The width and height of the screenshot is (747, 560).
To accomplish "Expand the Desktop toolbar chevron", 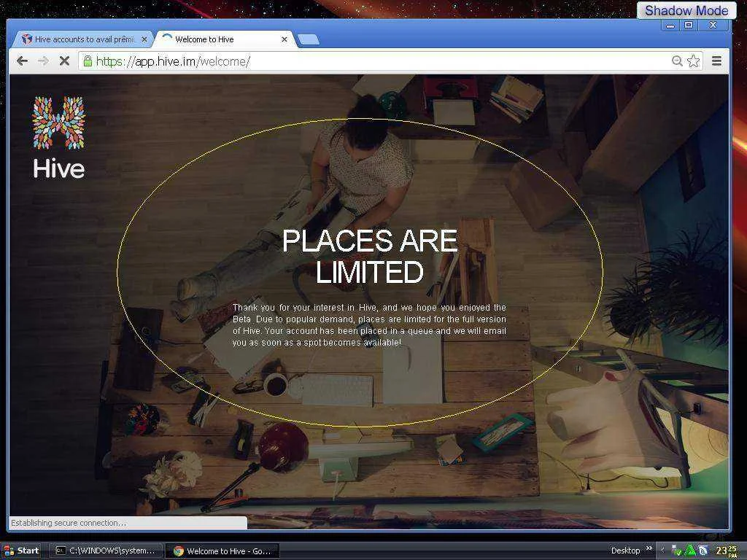I will pos(649,549).
